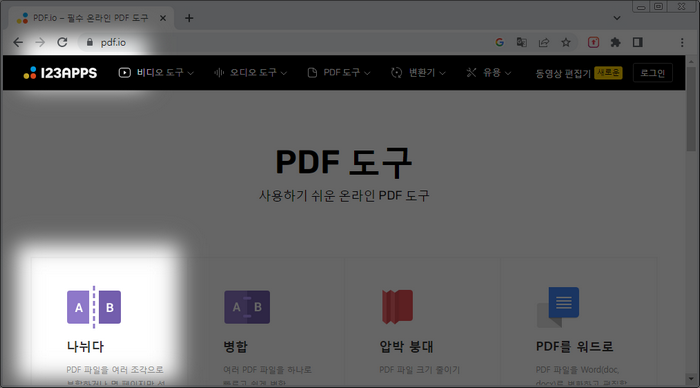Viewport: 700px width, 388px height.
Task: Open the extensions puzzle piece menu
Action: point(616,42)
